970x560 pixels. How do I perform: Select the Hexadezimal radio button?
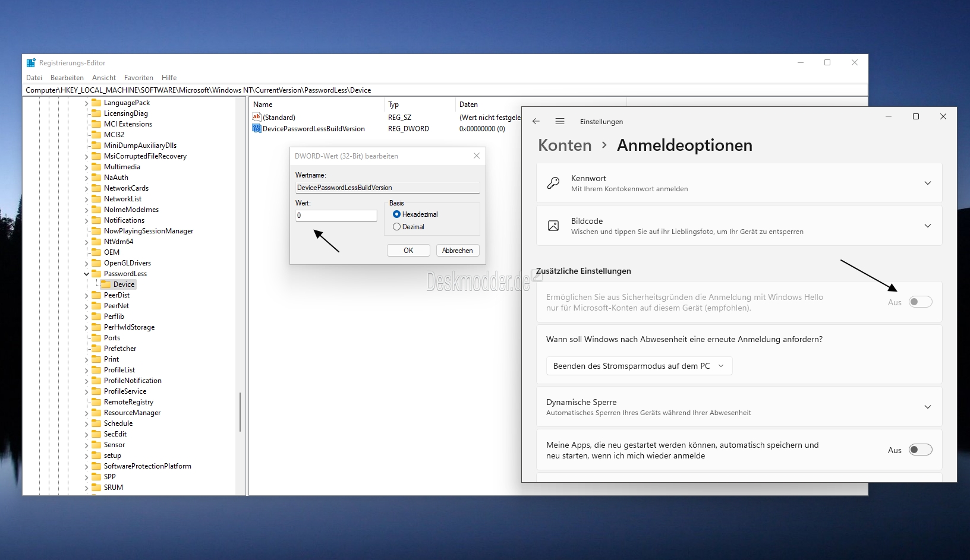tap(396, 214)
